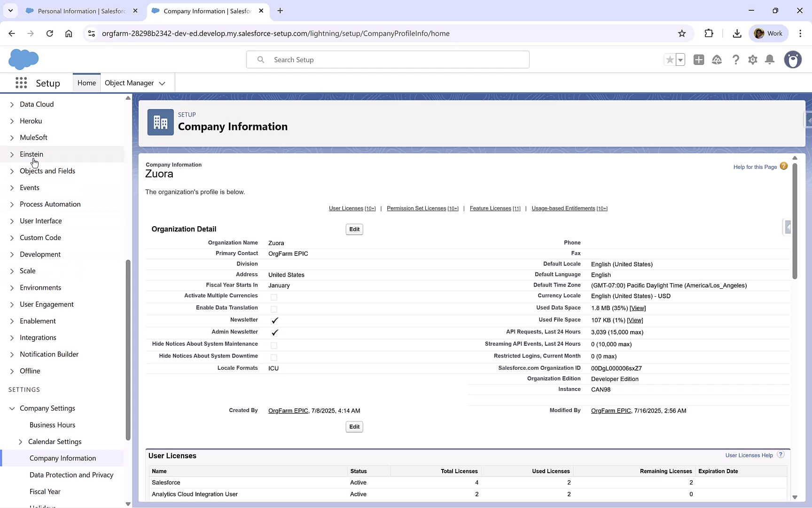Click the user avatar to view profile
Image resolution: width=812 pixels, height=508 pixels.
[793, 60]
